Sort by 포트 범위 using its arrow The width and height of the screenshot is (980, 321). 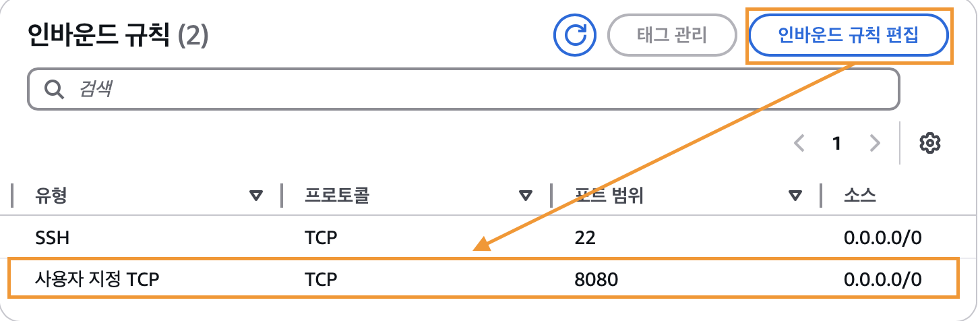tap(796, 196)
